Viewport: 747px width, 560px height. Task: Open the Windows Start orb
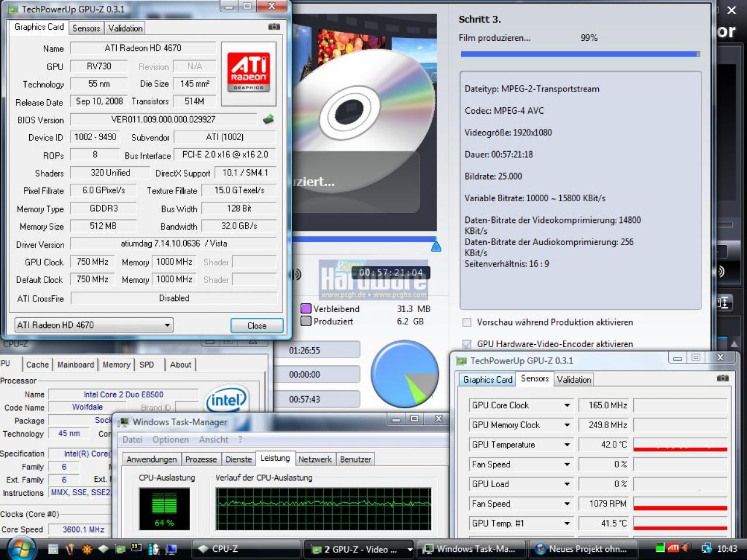pos(22,549)
